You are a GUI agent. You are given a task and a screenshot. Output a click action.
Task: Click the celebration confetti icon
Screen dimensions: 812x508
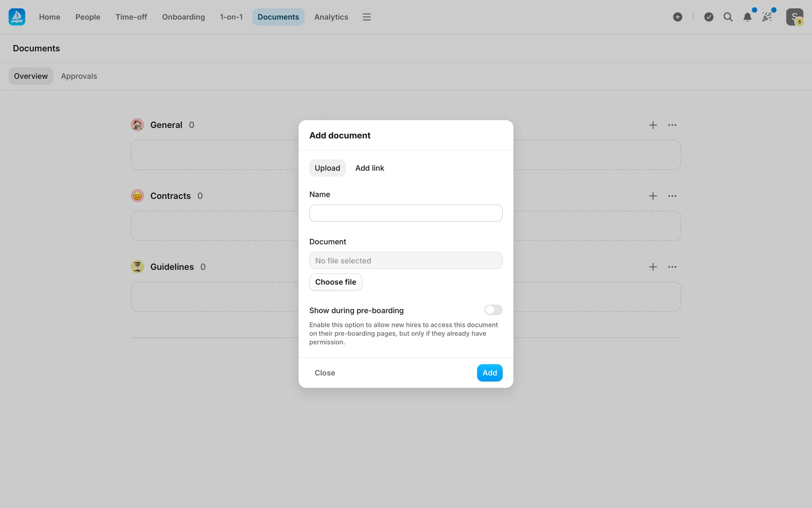tap(767, 17)
